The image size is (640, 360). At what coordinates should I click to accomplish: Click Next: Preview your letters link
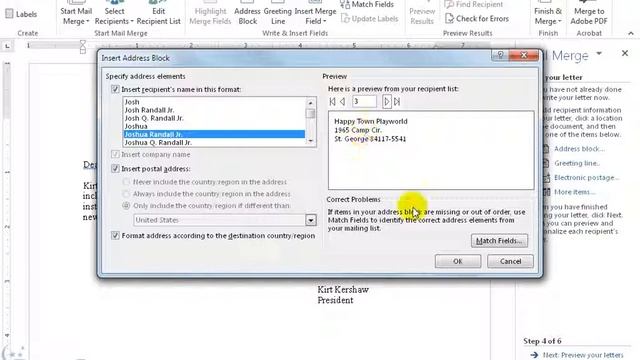pos(583,355)
